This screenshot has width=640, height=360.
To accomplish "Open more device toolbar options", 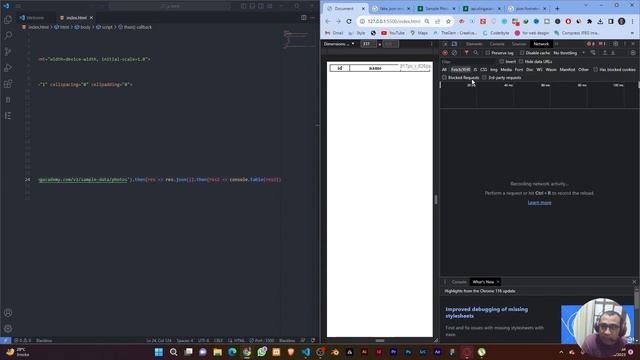I will coord(431,44).
